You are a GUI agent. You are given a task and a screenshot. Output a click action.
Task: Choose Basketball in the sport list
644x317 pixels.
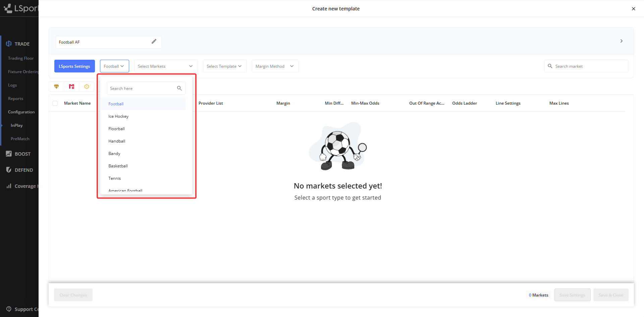[118, 166]
